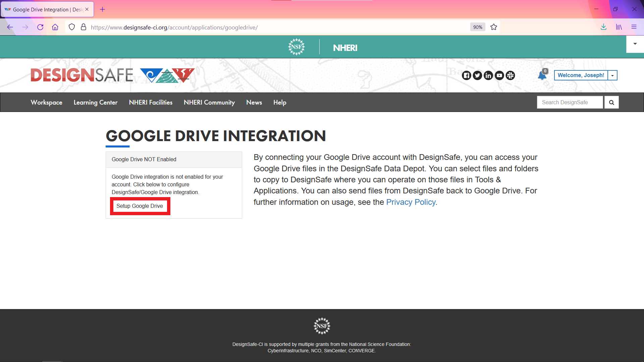
Task: View site security padlock information
Action: coord(84,27)
